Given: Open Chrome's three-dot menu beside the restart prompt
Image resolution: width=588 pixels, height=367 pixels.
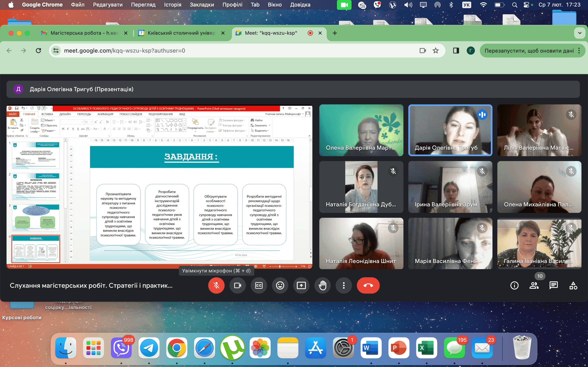Looking at the screenshot, I should (x=579, y=51).
